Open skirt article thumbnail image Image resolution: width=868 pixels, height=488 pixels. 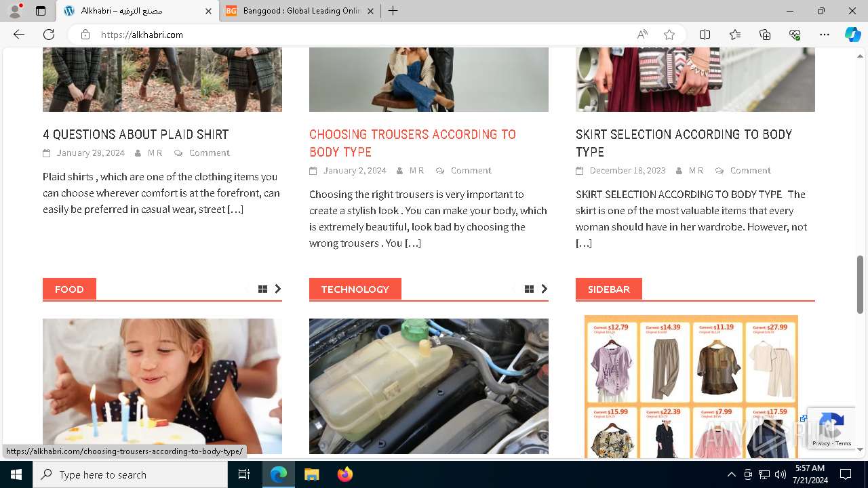[x=695, y=79]
